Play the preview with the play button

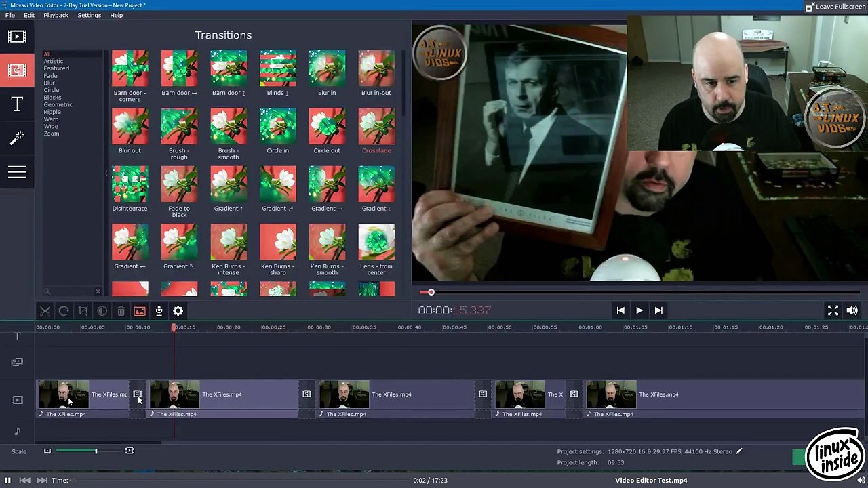(639, 310)
